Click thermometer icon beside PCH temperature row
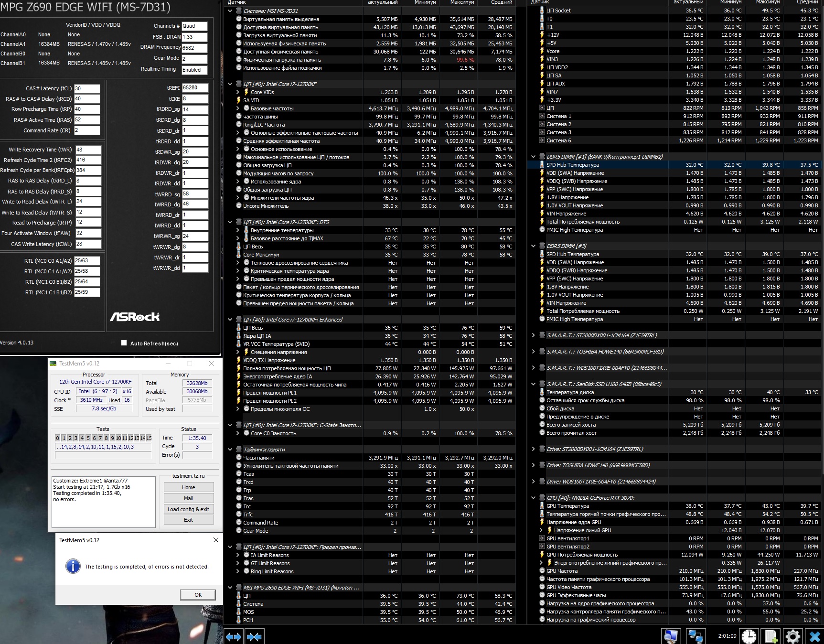The width and height of the screenshot is (824, 644). coord(238,620)
